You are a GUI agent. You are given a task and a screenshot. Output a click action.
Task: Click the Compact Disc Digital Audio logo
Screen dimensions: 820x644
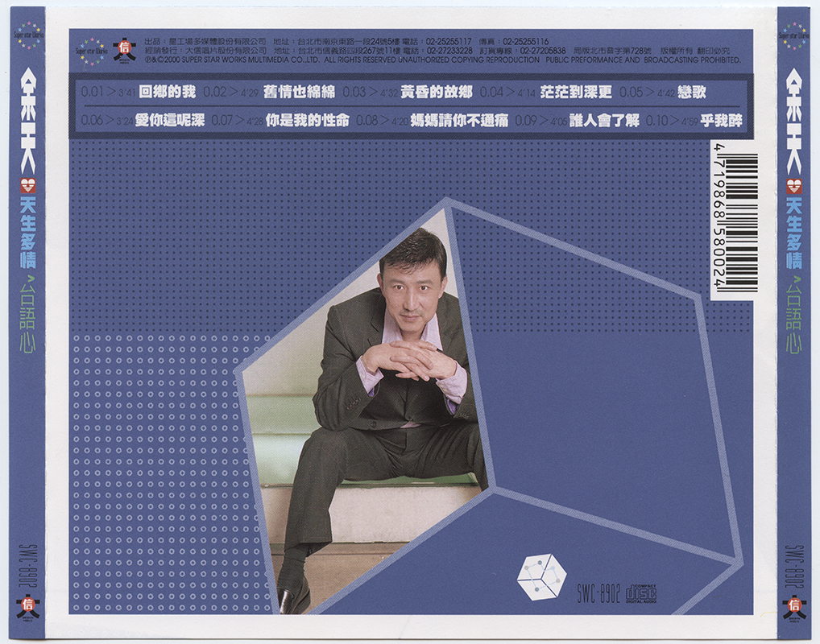[640, 594]
